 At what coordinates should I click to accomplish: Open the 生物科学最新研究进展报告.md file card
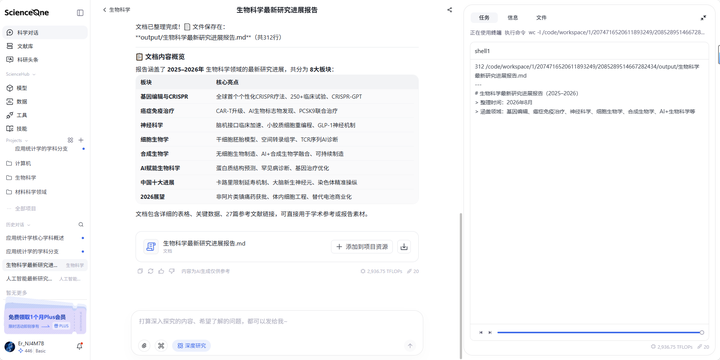point(277,247)
